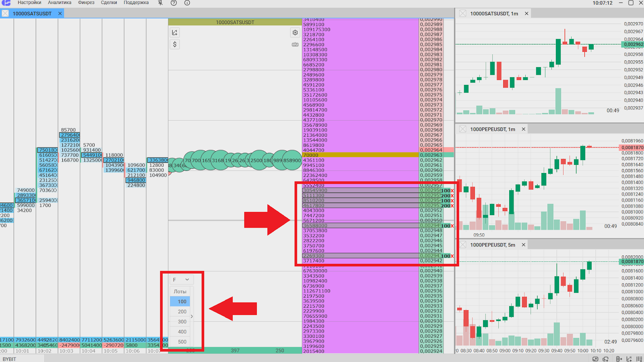Click the order book price 0,002962

[x=431, y=160]
